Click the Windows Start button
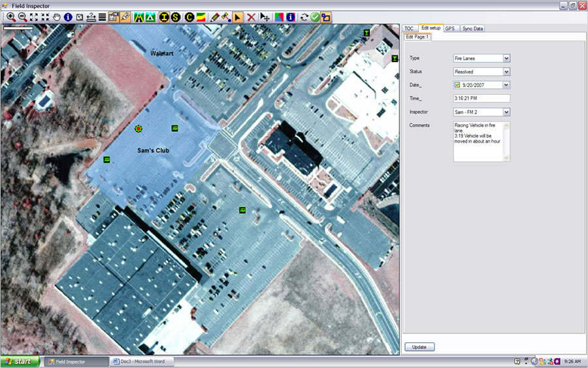Image resolution: width=588 pixels, height=368 pixels. coord(20,361)
